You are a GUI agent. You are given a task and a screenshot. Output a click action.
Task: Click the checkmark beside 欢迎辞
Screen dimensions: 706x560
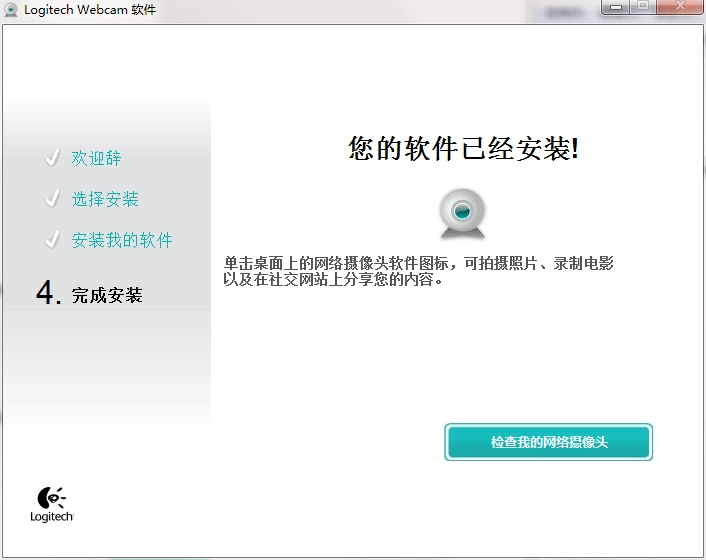[x=53, y=158]
